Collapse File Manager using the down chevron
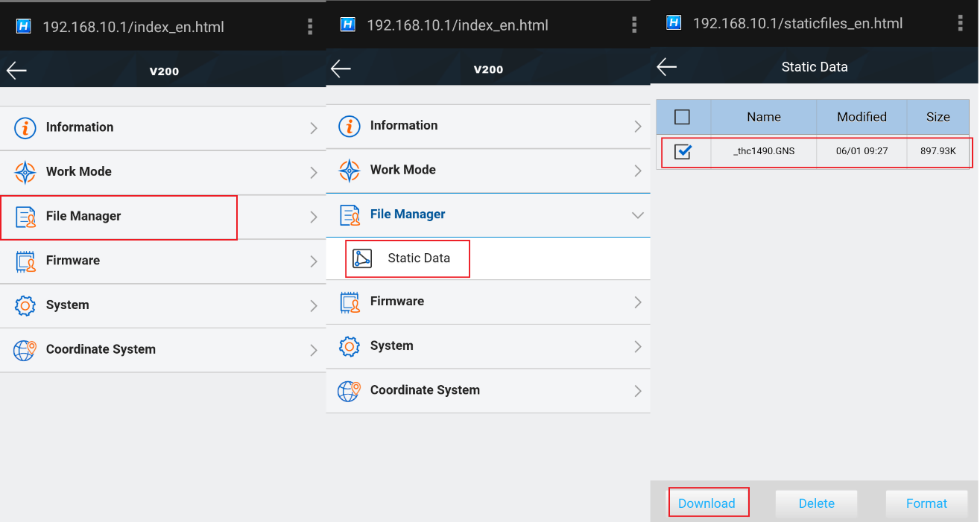 click(637, 215)
